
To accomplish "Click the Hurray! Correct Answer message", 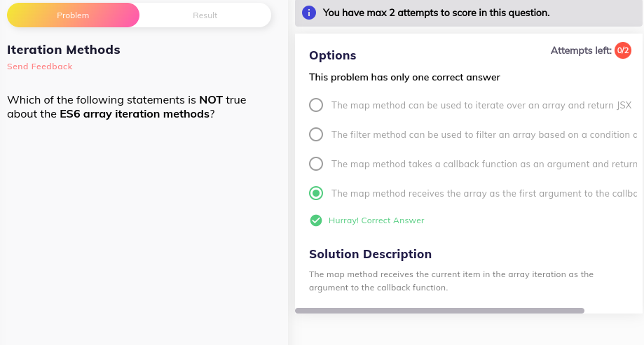I will coord(376,220).
